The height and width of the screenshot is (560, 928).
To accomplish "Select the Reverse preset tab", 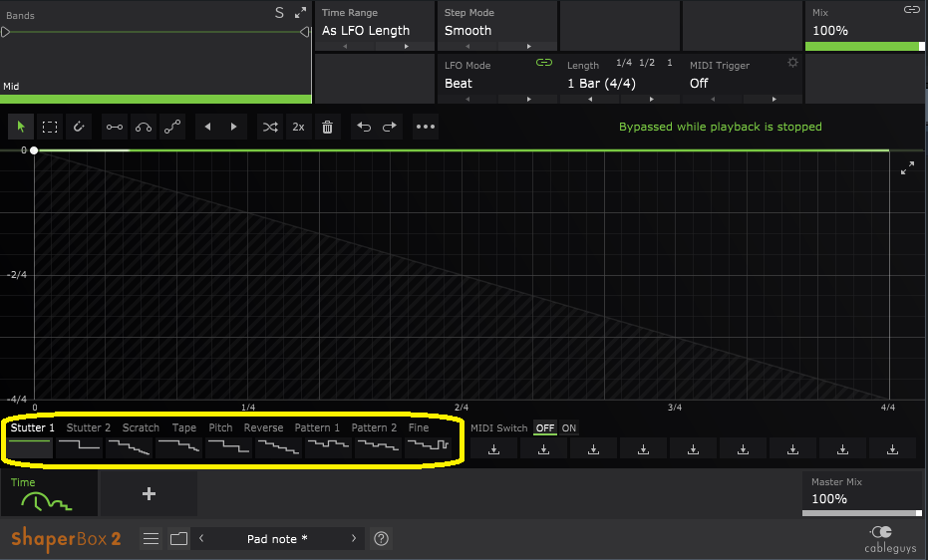I will [x=263, y=427].
